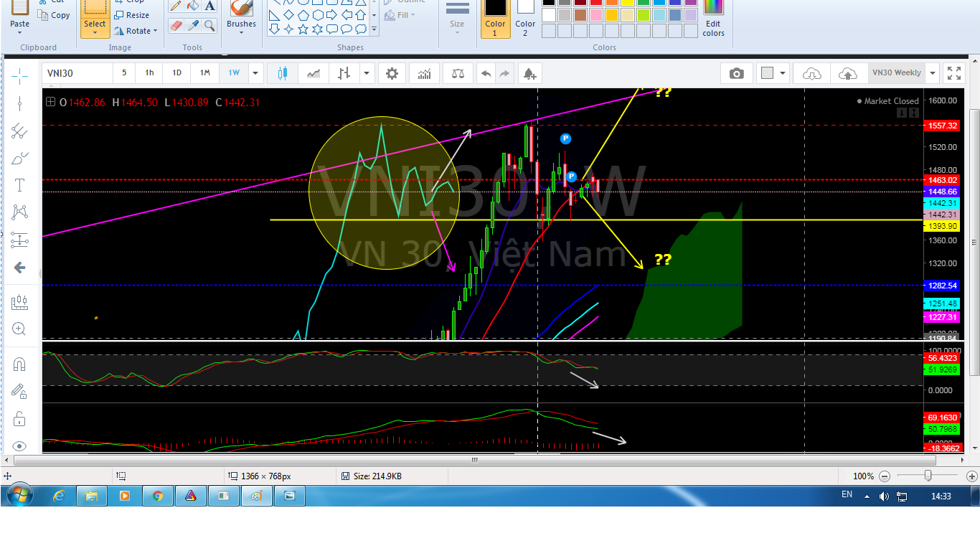The height and width of the screenshot is (551, 980).
Task: Click the zoom-in magnifier in the chart sidebar
Action: pyautogui.click(x=19, y=329)
